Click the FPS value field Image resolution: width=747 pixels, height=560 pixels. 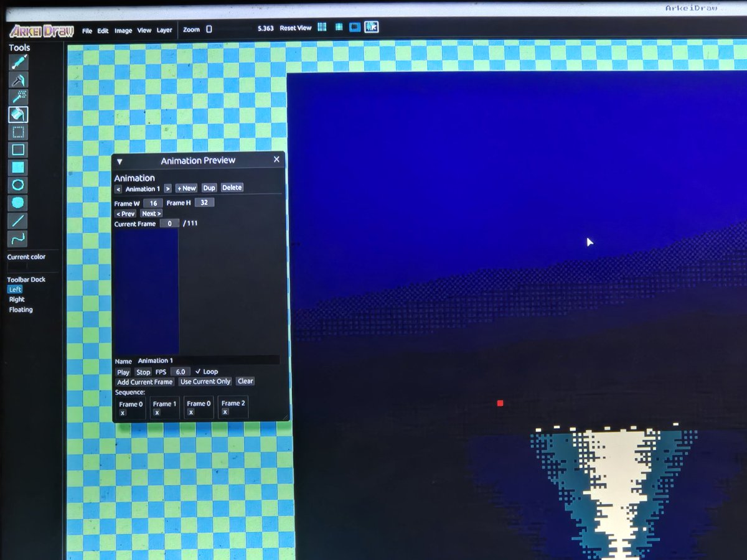(x=181, y=371)
